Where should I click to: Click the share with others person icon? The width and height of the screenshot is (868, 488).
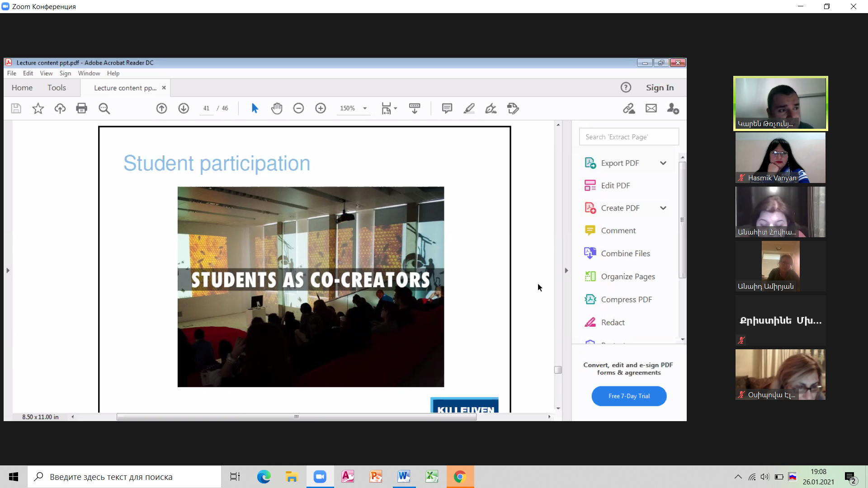coord(673,108)
